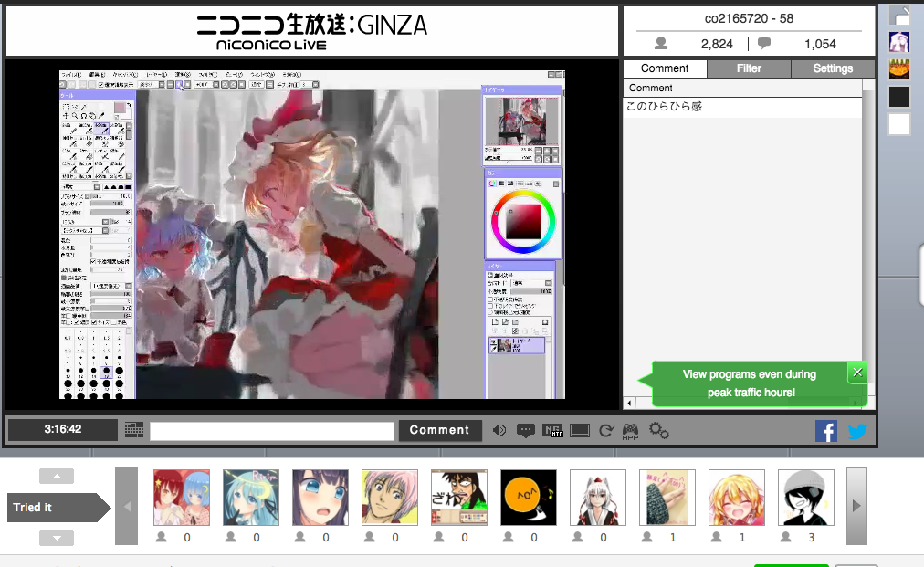Click the comment count bubble icon
This screenshot has height=567, width=924.
click(763, 43)
